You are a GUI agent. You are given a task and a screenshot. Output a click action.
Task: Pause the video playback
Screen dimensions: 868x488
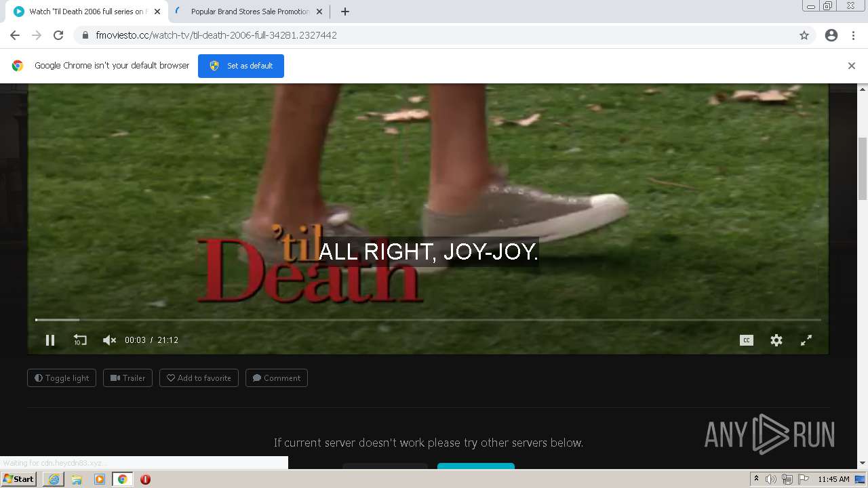[x=50, y=340]
